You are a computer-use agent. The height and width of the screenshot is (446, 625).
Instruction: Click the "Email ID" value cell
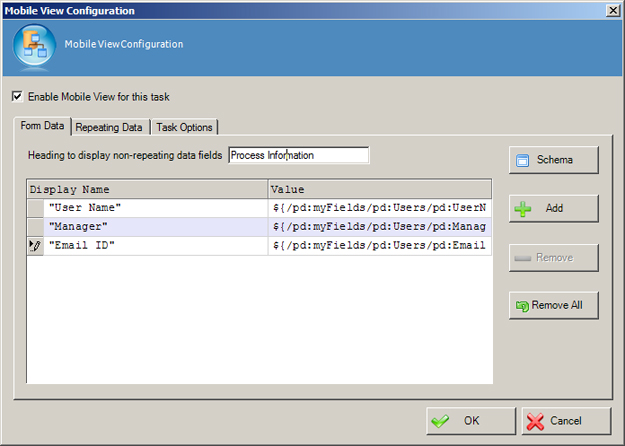coord(379,246)
